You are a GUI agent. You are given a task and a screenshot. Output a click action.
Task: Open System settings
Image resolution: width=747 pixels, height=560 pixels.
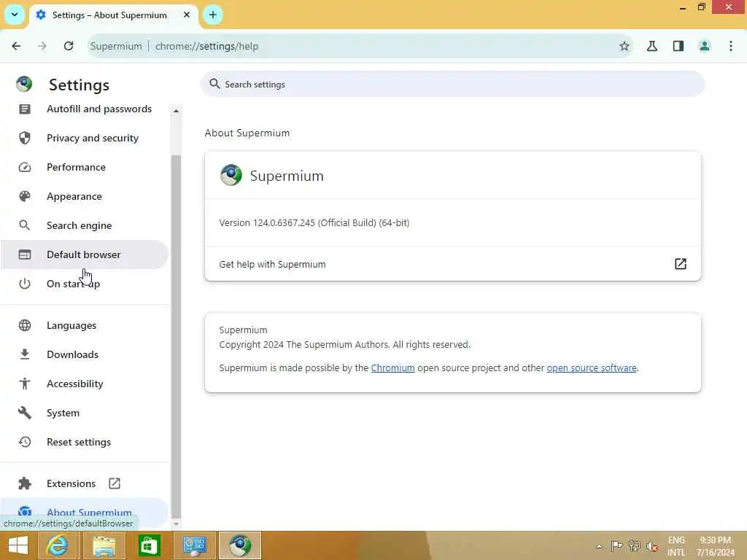pos(85,413)
